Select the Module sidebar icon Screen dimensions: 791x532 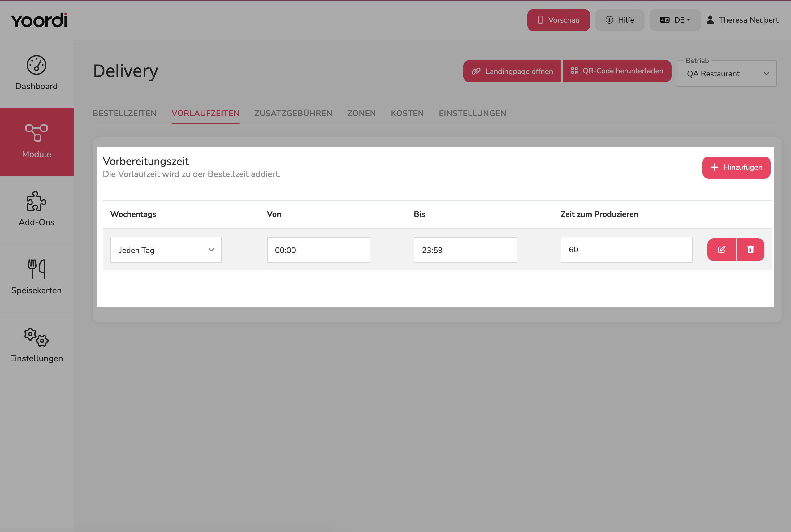(x=36, y=133)
